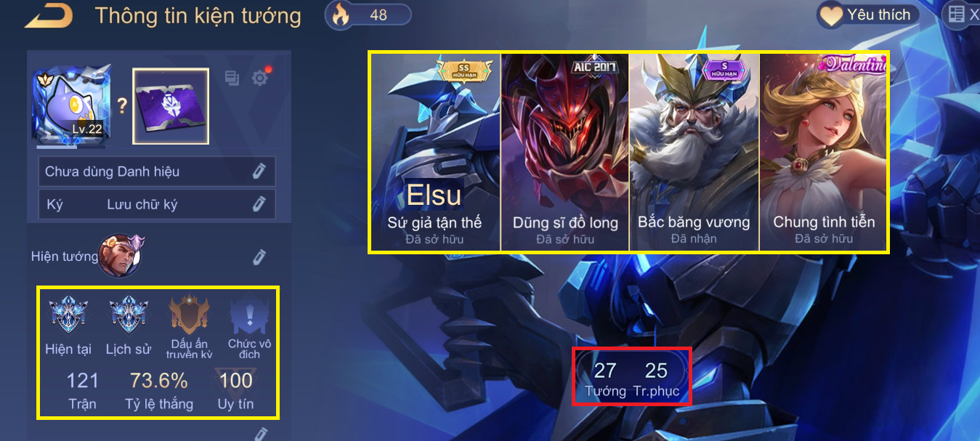Select the Chung tình tiễn Valentine skin
This screenshot has width=980, height=441.
coord(824,152)
